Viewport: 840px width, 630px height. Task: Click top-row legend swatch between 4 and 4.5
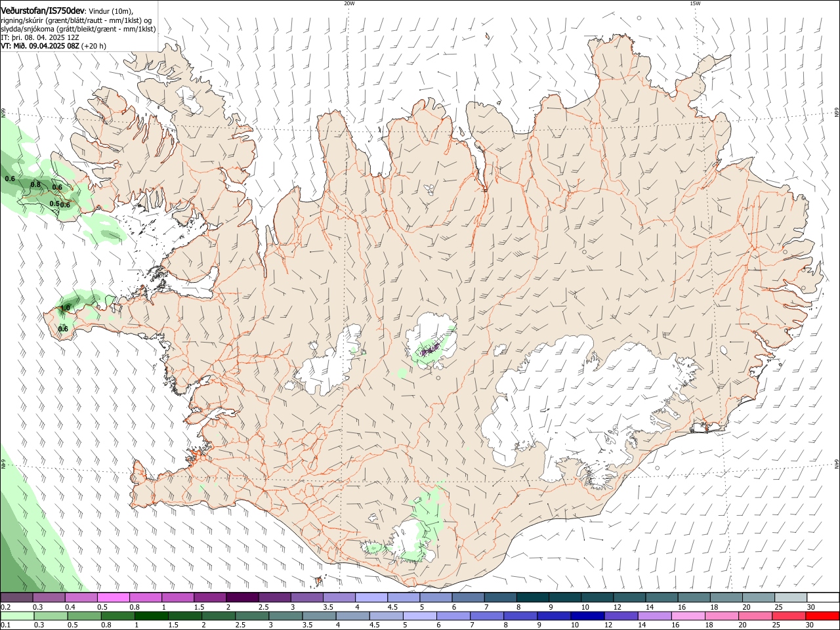click(x=371, y=597)
